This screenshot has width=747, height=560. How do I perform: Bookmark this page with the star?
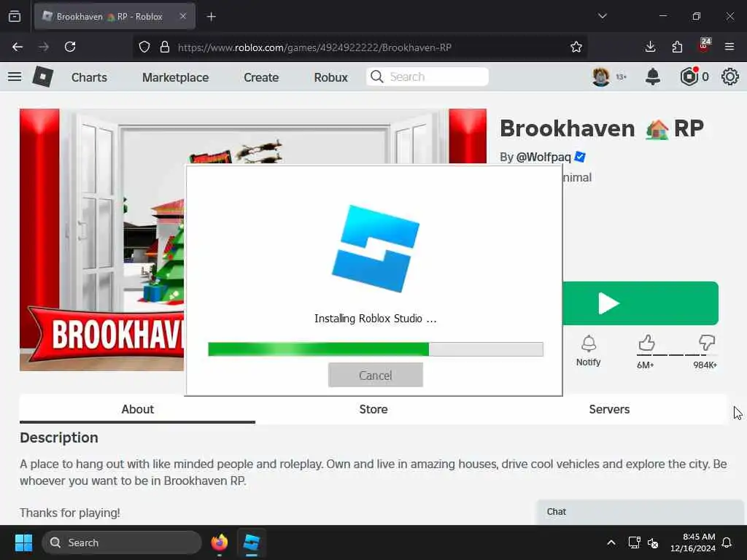(576, 47)
